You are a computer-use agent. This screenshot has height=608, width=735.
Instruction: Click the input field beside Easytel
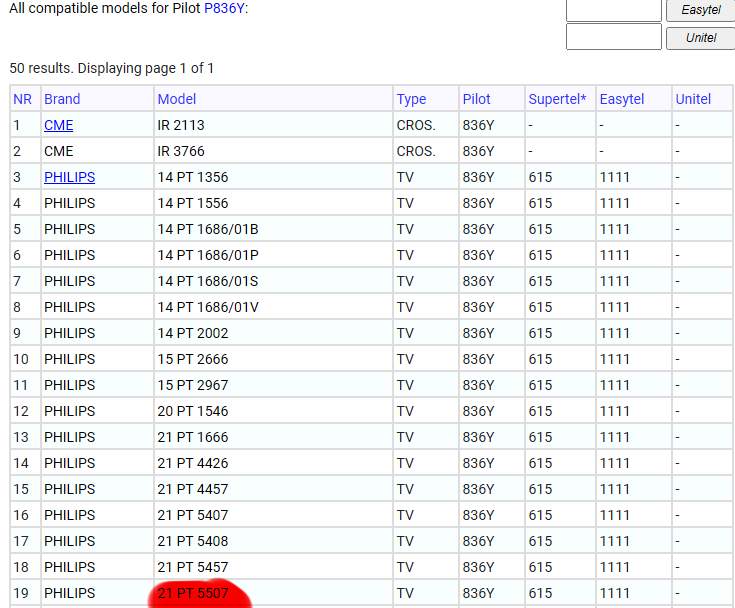click(x=613, y=9)
